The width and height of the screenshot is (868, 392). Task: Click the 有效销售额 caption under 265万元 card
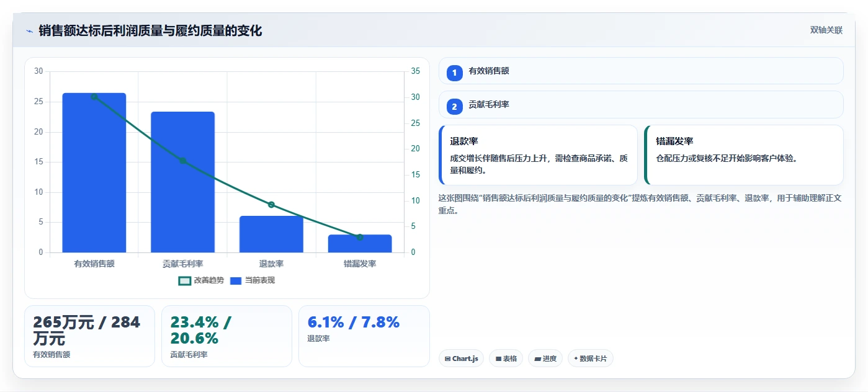51,355
